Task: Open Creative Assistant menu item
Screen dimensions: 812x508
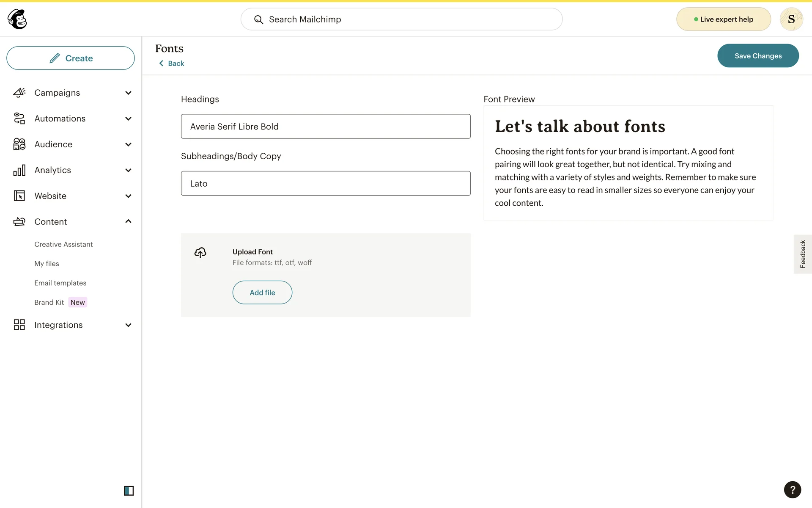Action: coord(63,244)
